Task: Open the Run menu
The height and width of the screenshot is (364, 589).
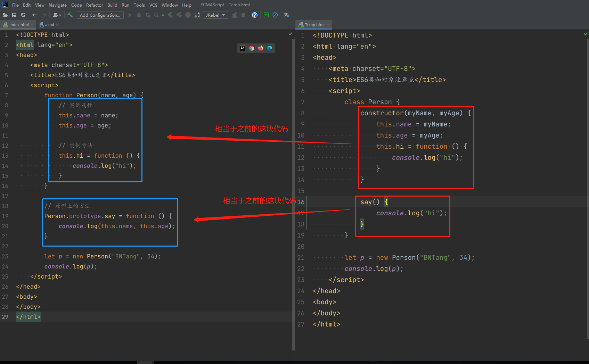Action: coord(125,5)
